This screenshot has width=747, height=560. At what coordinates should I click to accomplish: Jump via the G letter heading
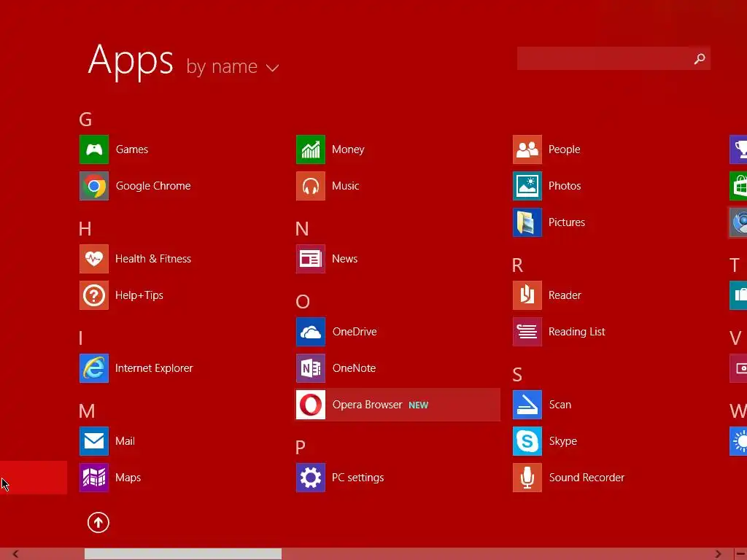click(x=85, y=120)
